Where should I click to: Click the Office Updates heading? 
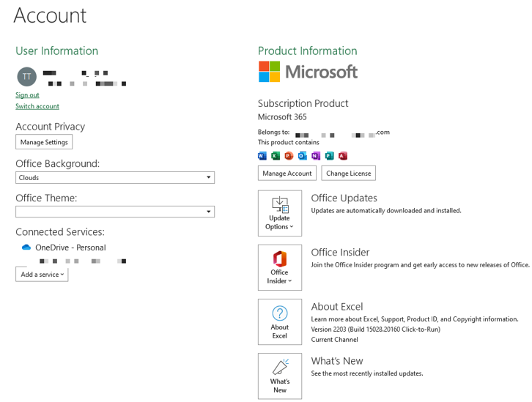coord(344,198)
